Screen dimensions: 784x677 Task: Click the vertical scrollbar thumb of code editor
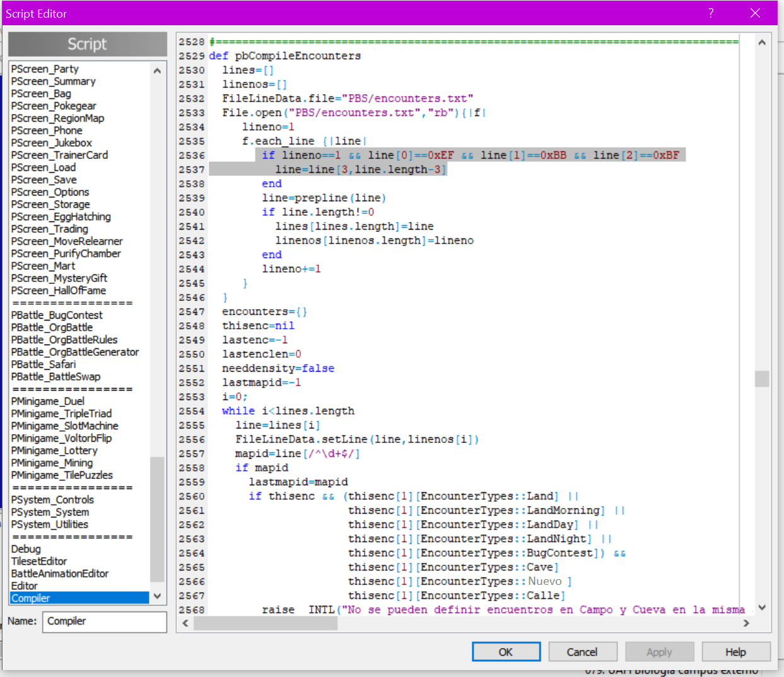762,379
